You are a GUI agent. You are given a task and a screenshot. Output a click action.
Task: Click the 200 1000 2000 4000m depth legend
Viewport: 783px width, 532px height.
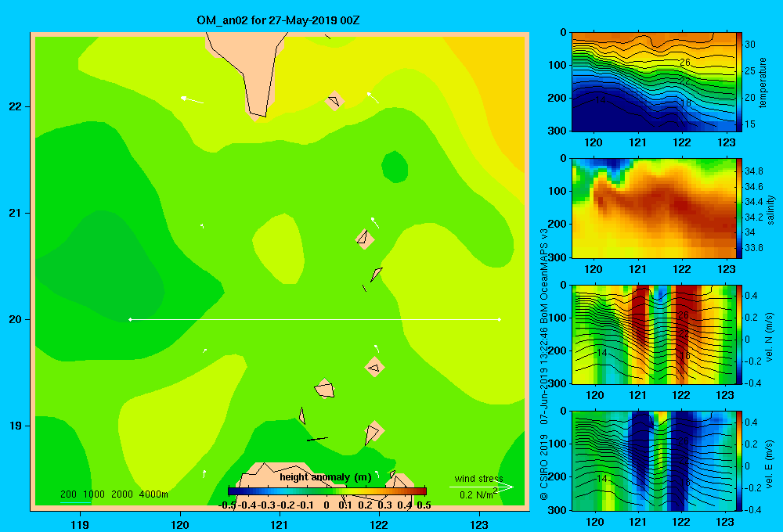(x=114, y=494)
